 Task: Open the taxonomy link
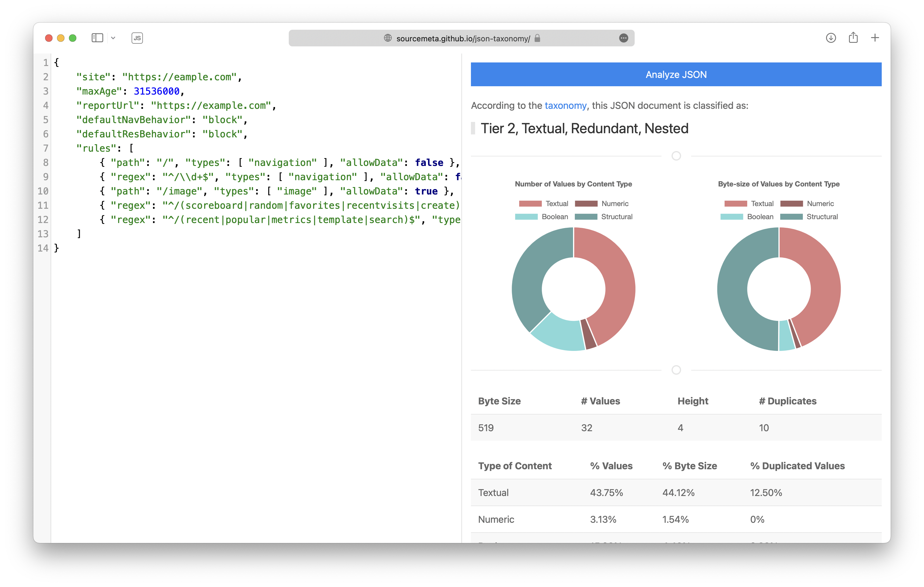coord(565,106)
